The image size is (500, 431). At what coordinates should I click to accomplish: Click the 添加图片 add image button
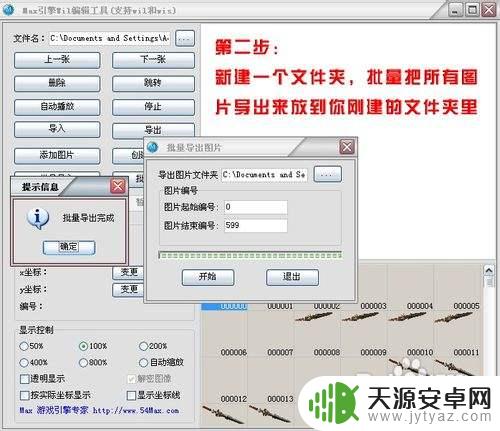point(57,156)
